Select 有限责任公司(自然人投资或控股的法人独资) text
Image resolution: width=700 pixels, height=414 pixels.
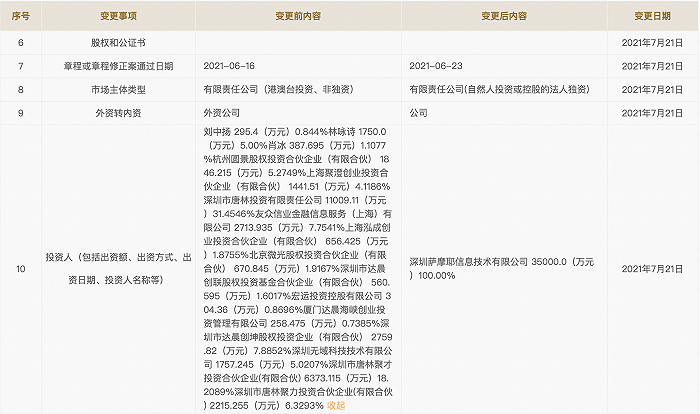500,90
